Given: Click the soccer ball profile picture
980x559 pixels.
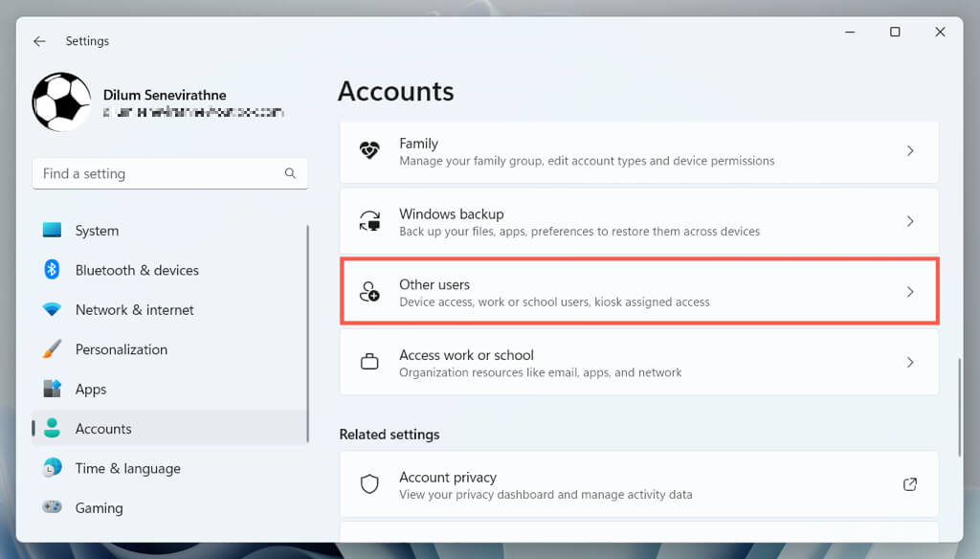Looking at the screenshot, I should 61,101.
